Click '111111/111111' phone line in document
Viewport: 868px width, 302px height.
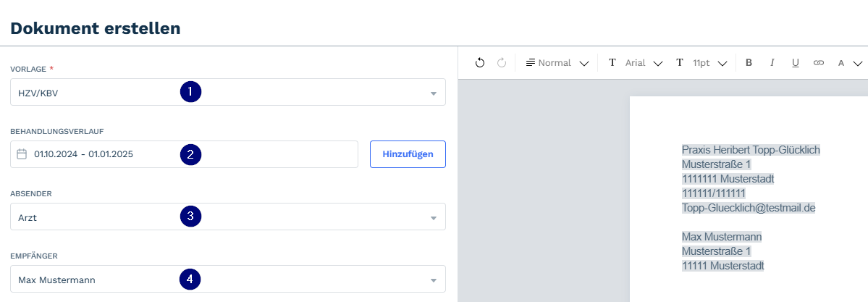(x=714, y=193)
